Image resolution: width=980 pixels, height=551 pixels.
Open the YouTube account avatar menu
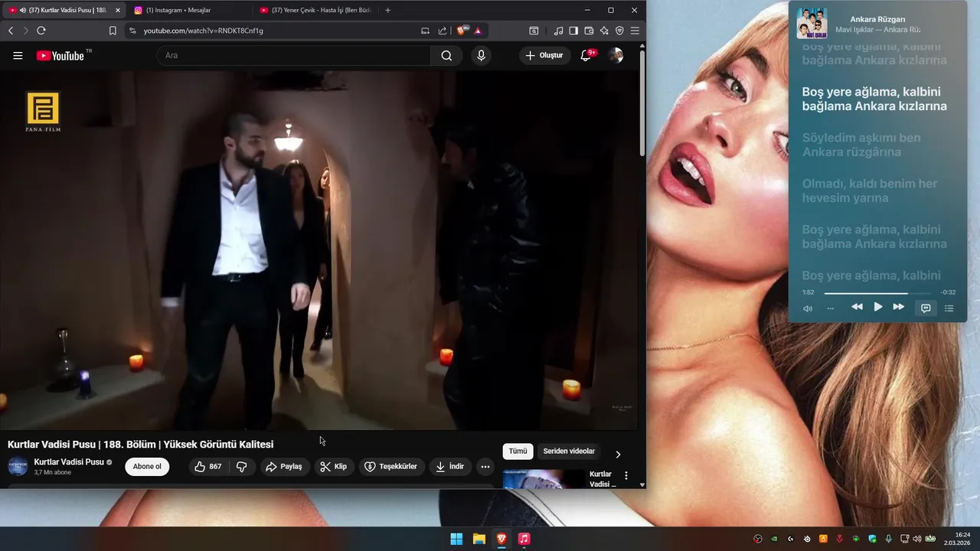pyautogui.click(x=616, y=55)
